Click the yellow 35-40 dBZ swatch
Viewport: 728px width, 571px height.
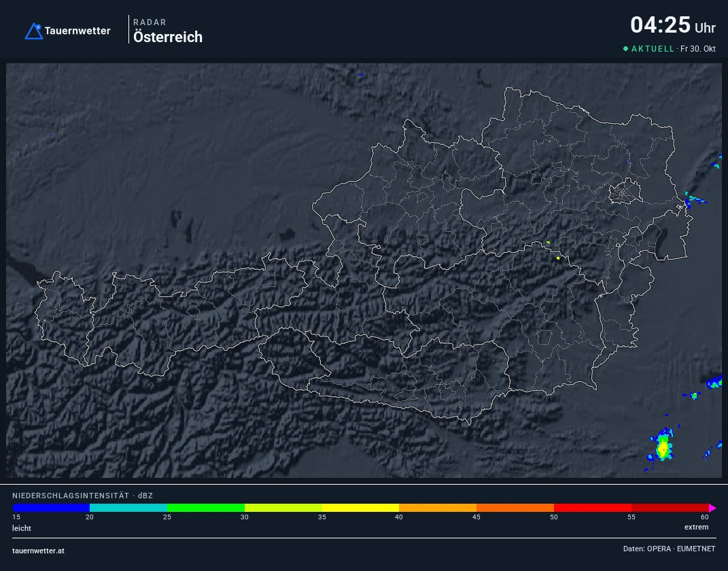(360, 508)
